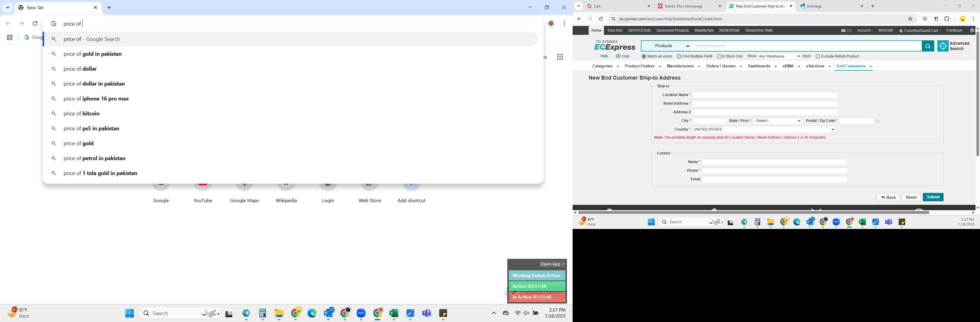
Task: Open Microsoft Teams from the main taskbar
Action: [x=427, y=313]
